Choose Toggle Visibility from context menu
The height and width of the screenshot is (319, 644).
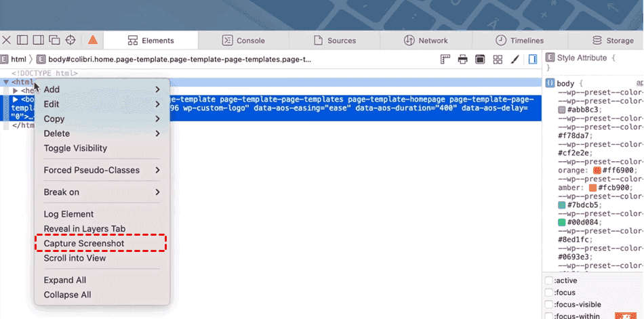tap(102, 148)
